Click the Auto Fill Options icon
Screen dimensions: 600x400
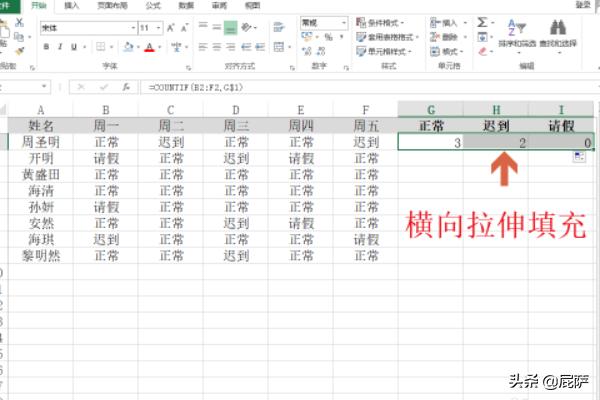click(x=579, y=157)
